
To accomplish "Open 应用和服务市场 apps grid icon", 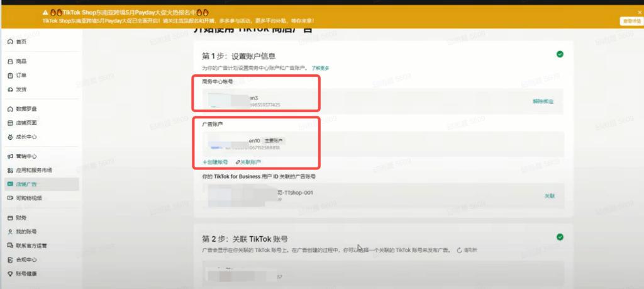I will (10, 171).
